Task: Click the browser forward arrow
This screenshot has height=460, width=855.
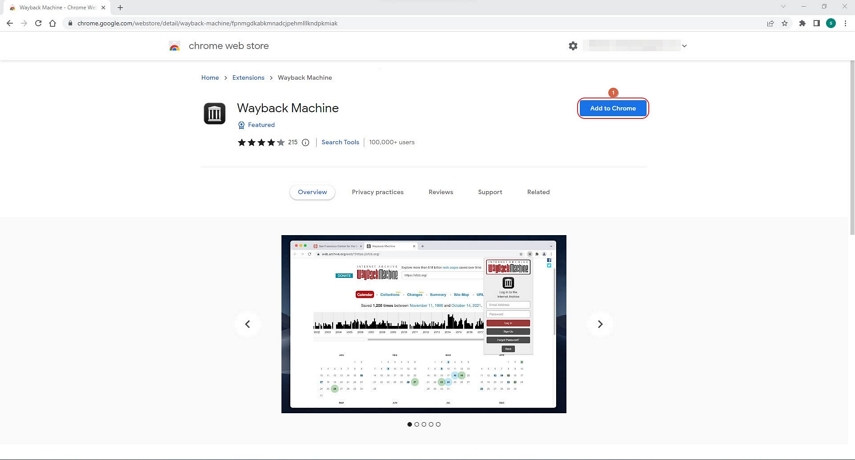Action: [23, 23]
